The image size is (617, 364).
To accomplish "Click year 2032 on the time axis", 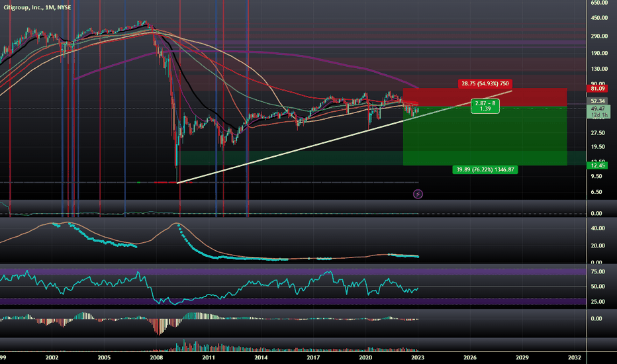I will click(x=575, y=357).
